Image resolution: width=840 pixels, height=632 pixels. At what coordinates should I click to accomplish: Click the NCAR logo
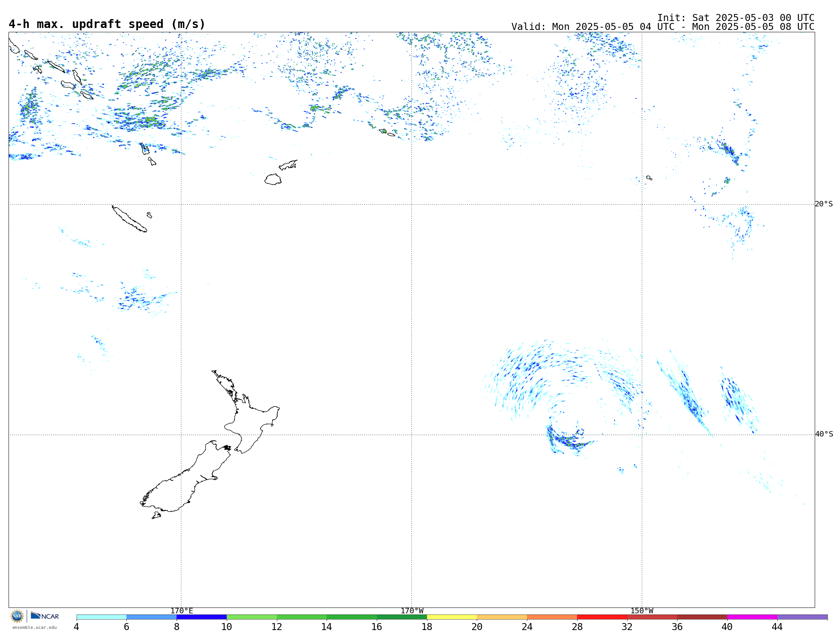tap(45, 616)
